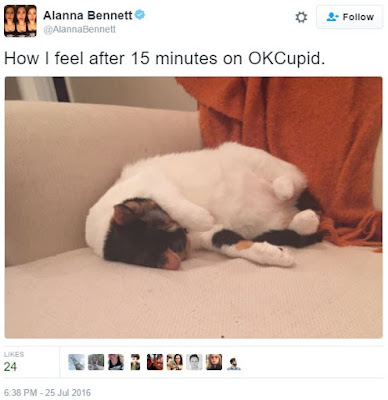The height and width of the screenshot is (400, 388).
Task: Enlarge the sleeping cat photo
Action: point(194,208)
